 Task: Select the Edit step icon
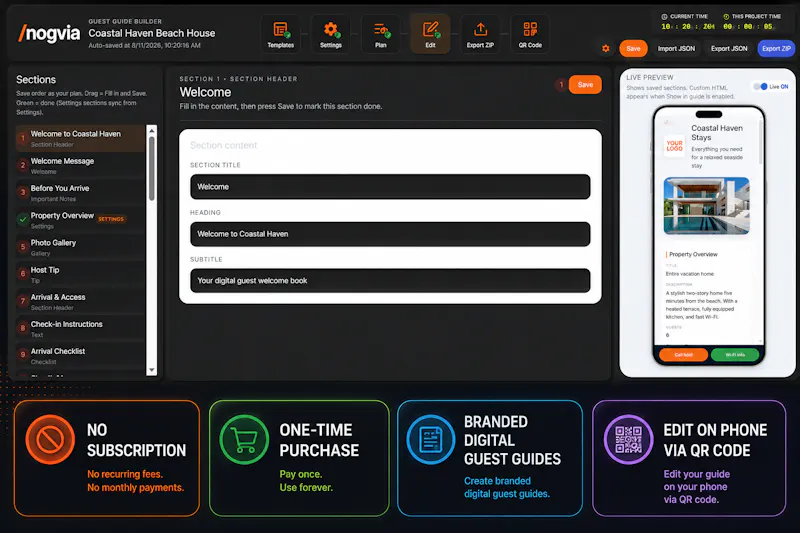coord(431,34)
